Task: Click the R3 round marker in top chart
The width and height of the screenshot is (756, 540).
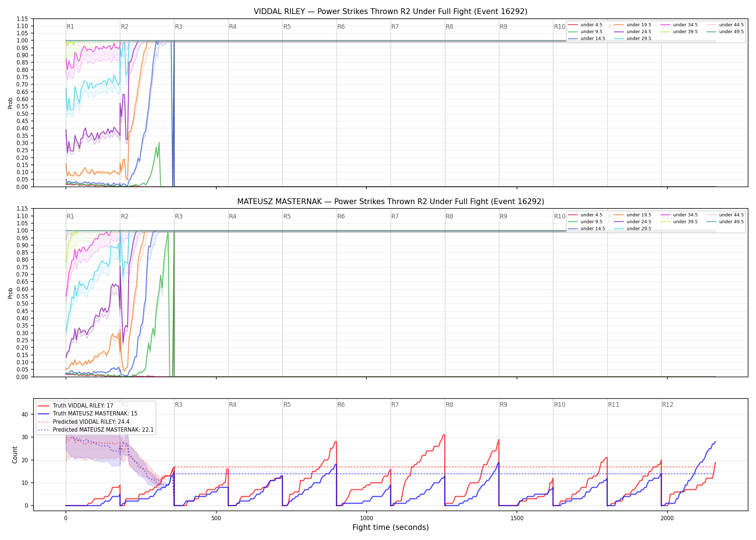Action: (x=179, y=27)
